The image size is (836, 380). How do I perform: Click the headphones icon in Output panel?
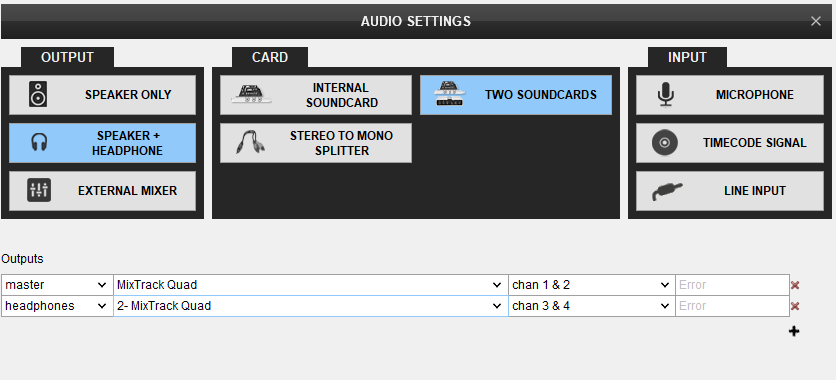pyautogui.click(x=39, y=143)
